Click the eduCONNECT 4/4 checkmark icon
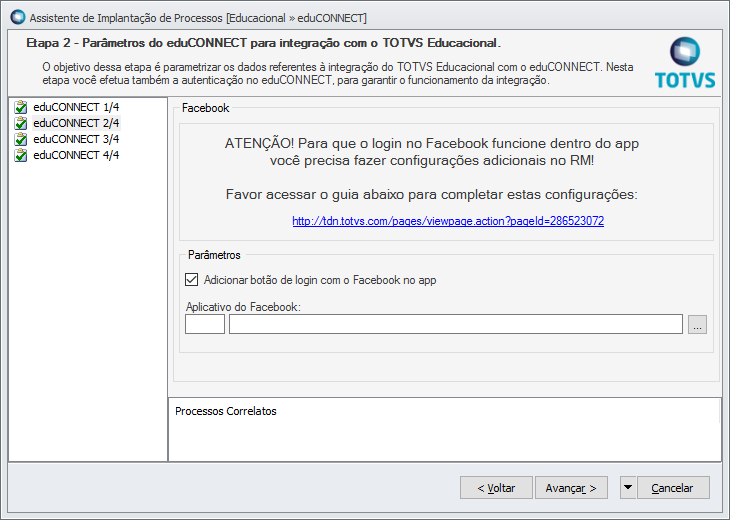This screenshot has height=520, width=730. (x=21, y=156)
